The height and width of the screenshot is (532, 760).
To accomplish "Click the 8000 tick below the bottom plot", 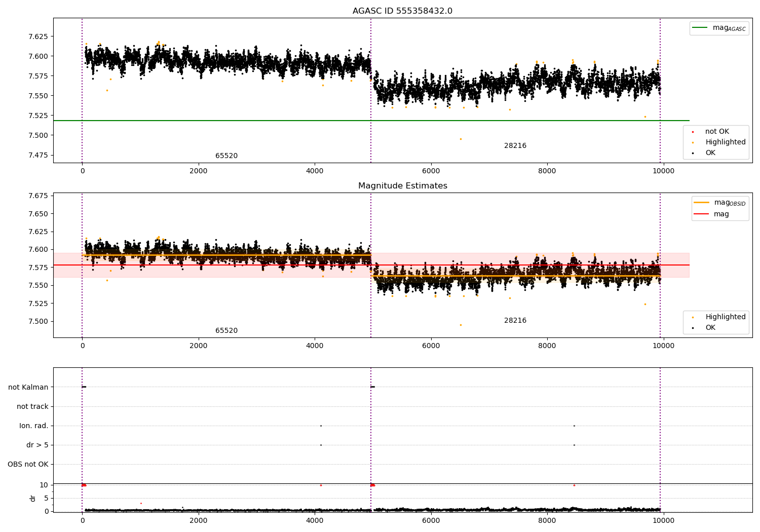I will (547, 520).
